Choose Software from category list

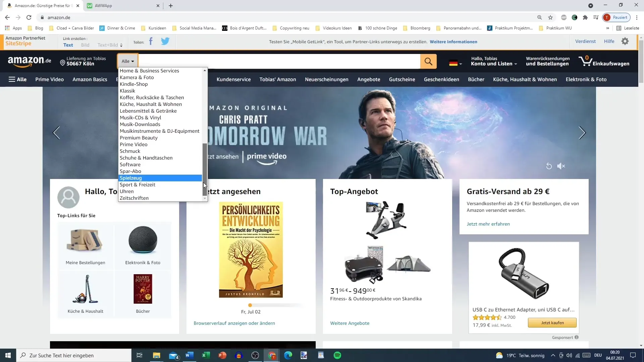(x=160, y=165)
